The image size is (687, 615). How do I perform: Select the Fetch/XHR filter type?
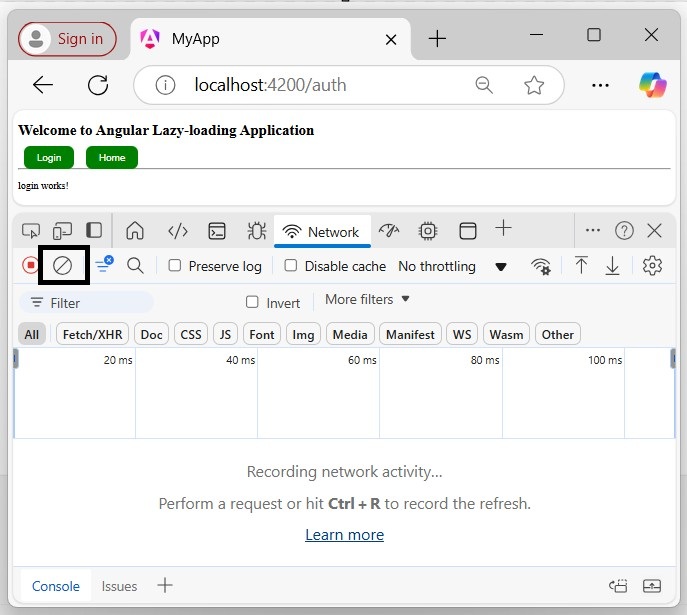coord(93,335)
